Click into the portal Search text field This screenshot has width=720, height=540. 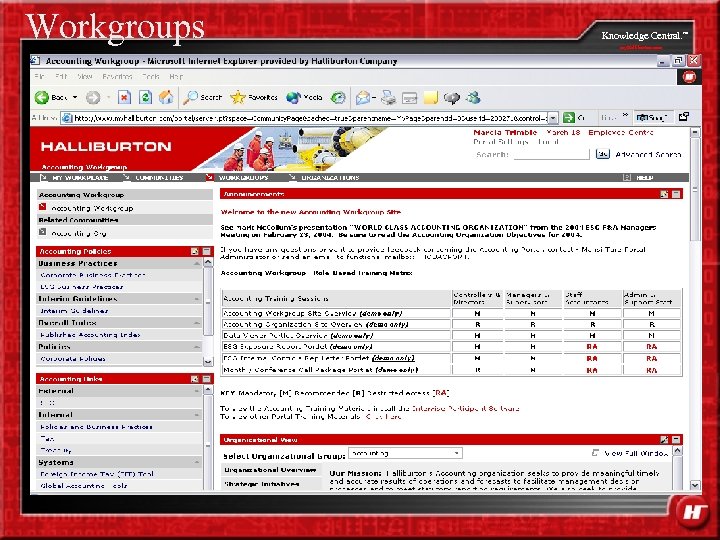pos(551,154)
